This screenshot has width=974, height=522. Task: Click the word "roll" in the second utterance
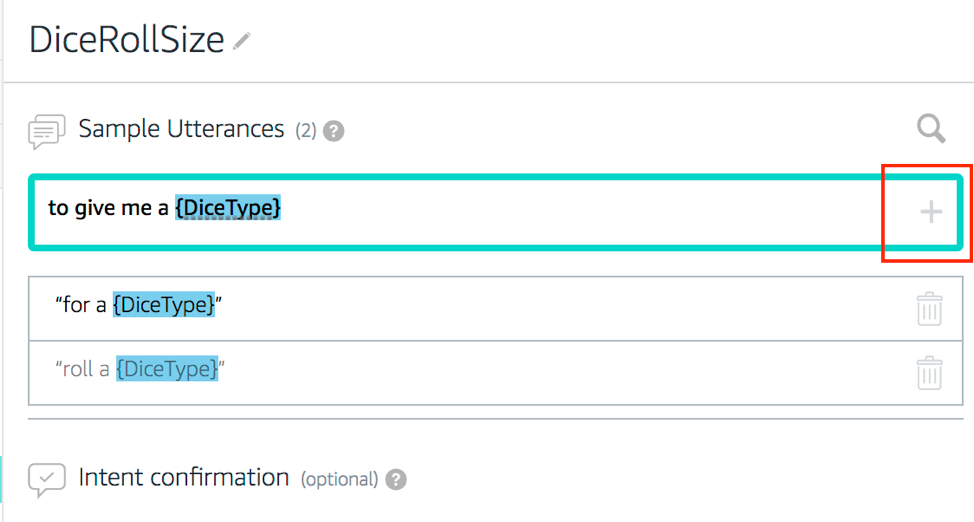pos(78,368)
